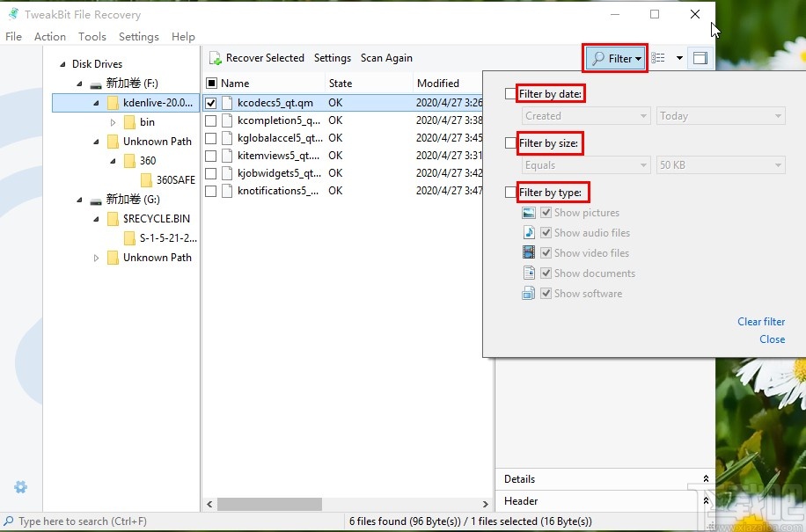The height and width of the screenshot is (532, 806).
Task: Click the documents page icon
Action: point(529,273)
